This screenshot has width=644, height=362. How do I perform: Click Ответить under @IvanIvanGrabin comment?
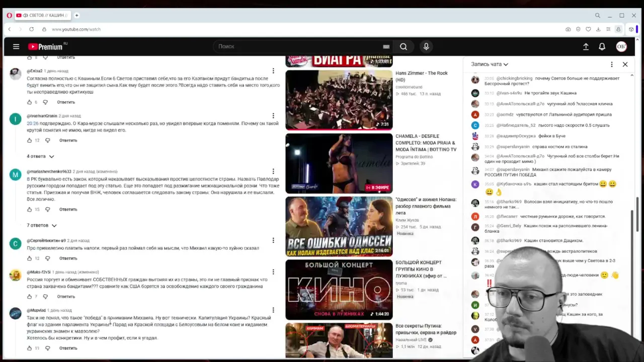68,140
